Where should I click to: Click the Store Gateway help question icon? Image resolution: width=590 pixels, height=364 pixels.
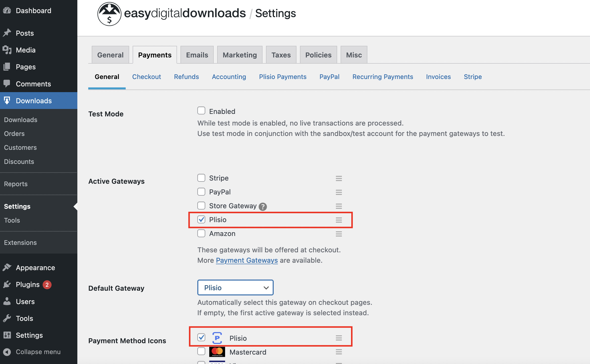coord(263,207)
